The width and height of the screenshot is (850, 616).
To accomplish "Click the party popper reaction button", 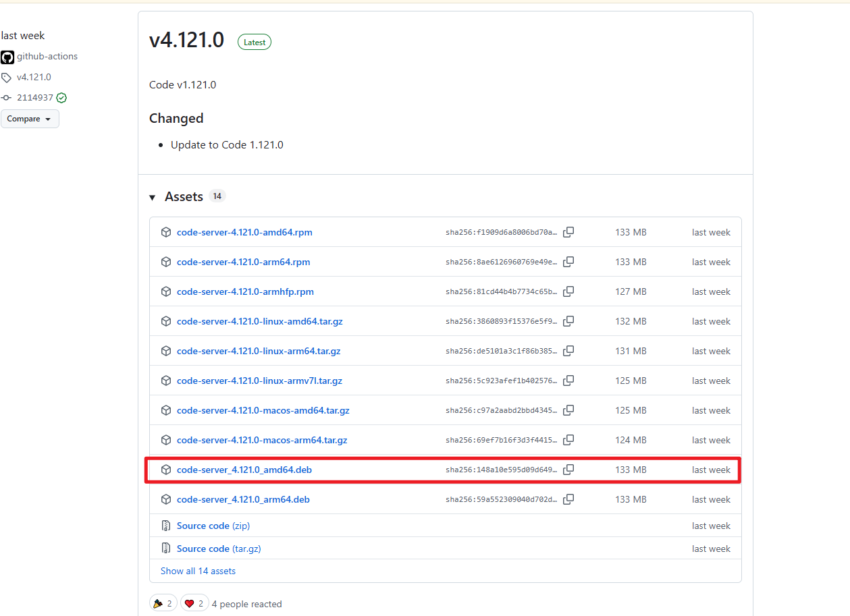I will tap(163, 604).
